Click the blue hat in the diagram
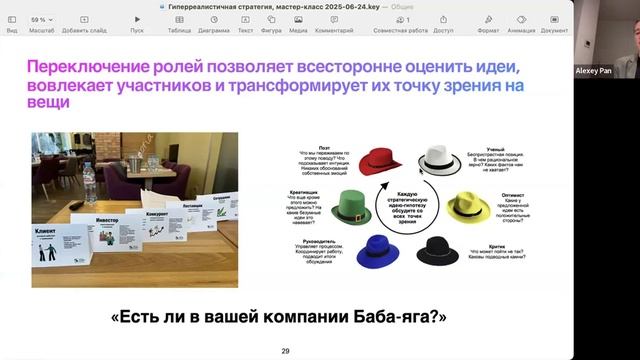The width and height of the screenshot is (640, 360). (x=378, y=251)
